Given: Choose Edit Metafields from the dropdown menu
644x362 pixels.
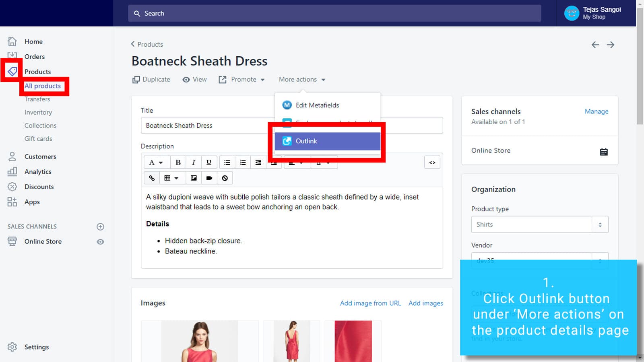Looking at the screenshot, I should point(317,105).
